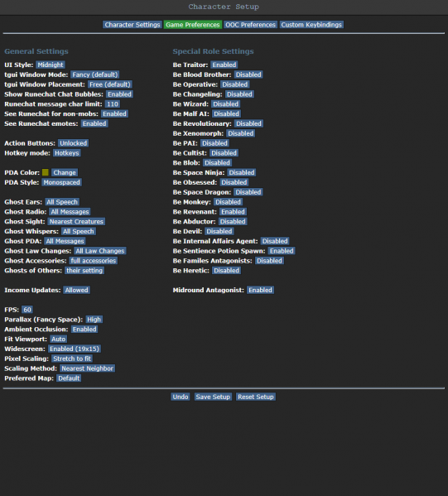
Task: Change Ghost Whispers All Speech option
Action: pyautogui.click(x=79, y=232)
